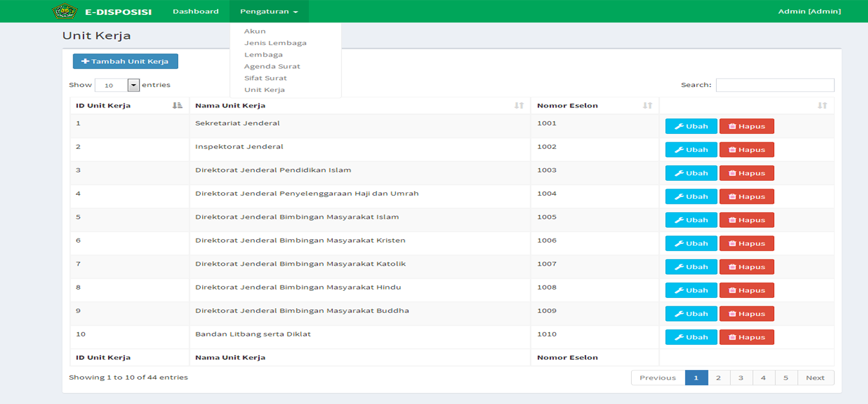Open Sifat Surat from the menu
This screenshot has height=404, width=868.
click(265, 78)
